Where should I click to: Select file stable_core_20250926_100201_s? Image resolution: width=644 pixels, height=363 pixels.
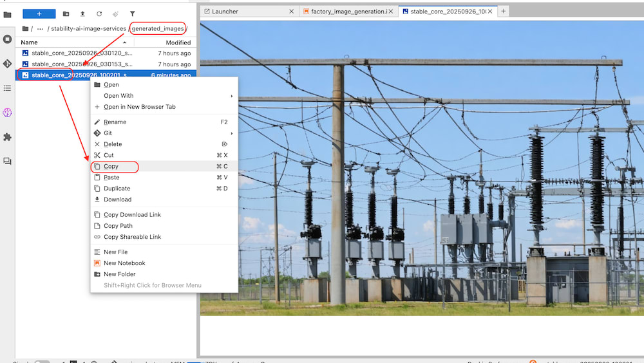[x=106, y=74]
